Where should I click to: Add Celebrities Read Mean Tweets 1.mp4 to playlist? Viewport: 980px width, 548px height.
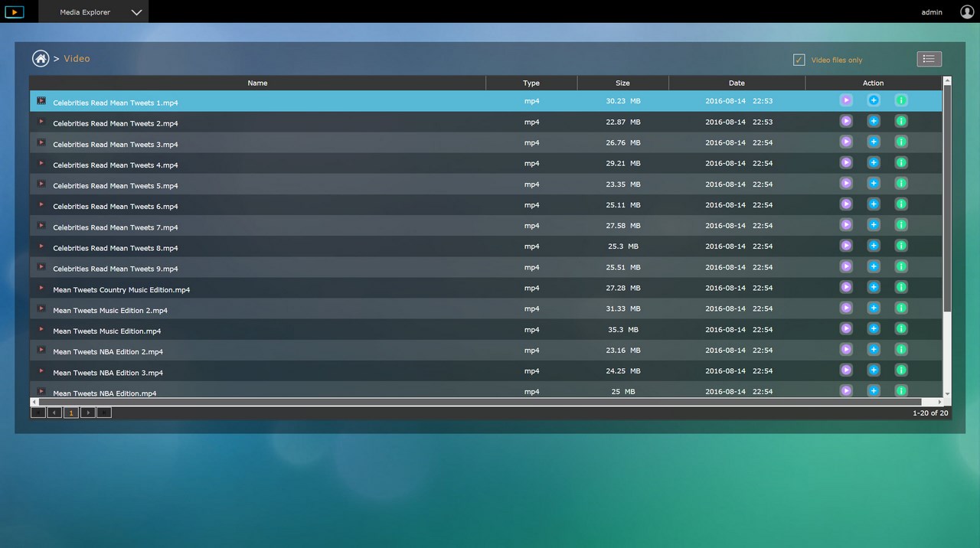pyautogui.click(x=874, y=100)
